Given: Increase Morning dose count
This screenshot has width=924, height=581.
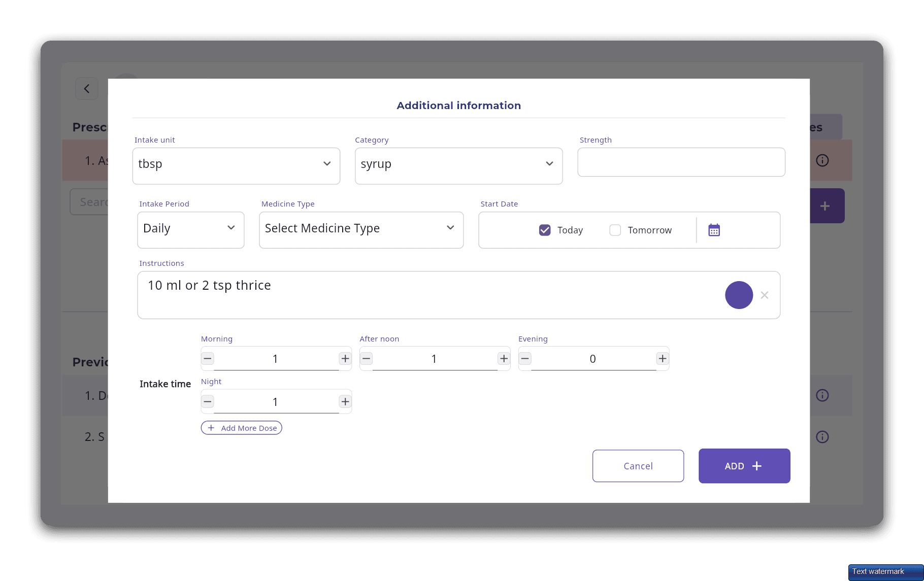Looking at the screenshot, I should (345, 359).
